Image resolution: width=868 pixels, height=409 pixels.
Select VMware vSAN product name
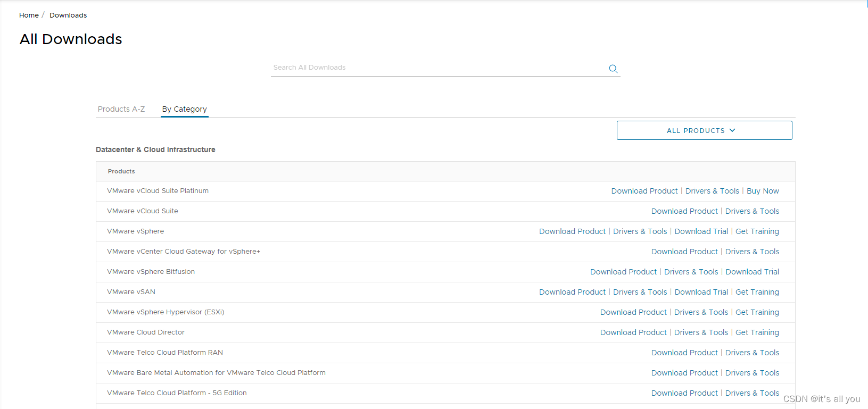tap(131, 292)
